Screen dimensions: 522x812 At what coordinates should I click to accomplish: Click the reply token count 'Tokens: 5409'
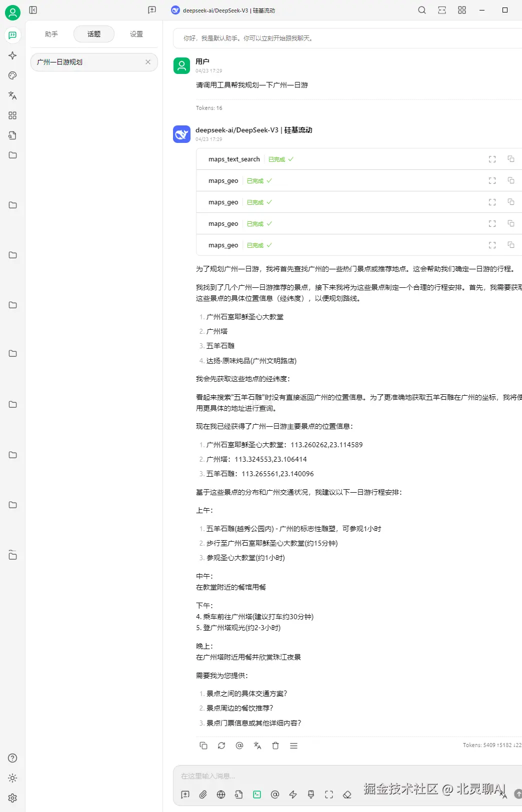(492, 745)
